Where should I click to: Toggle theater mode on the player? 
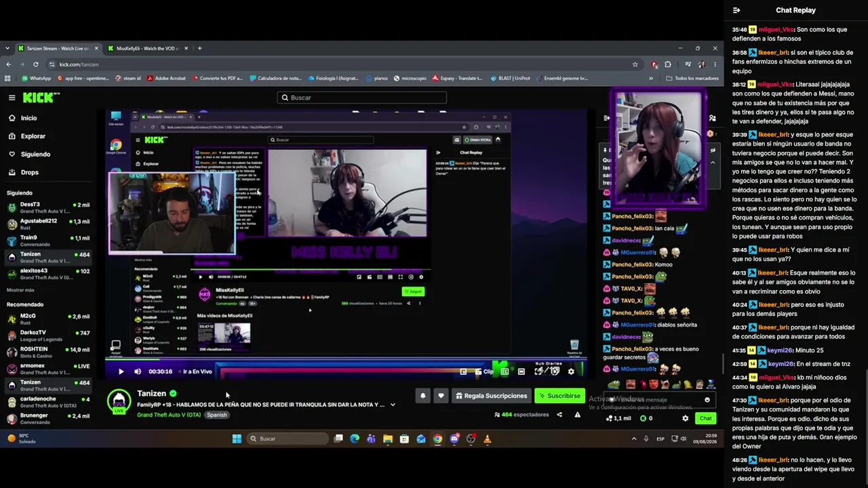[x=521, y=371]
